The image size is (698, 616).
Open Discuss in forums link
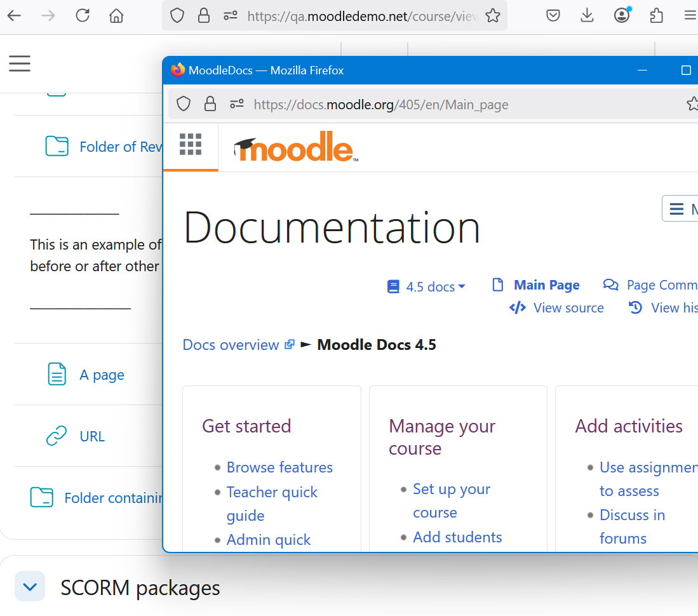(632, 526)
